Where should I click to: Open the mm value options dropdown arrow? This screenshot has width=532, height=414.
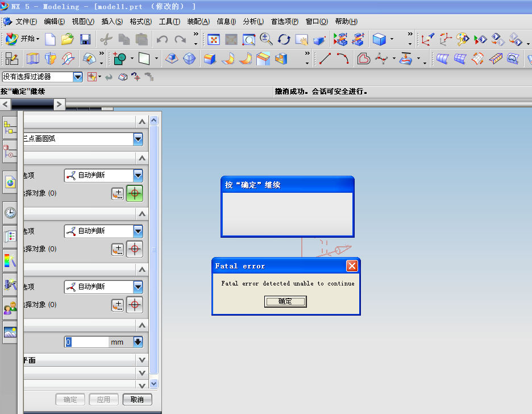point(138,342)
